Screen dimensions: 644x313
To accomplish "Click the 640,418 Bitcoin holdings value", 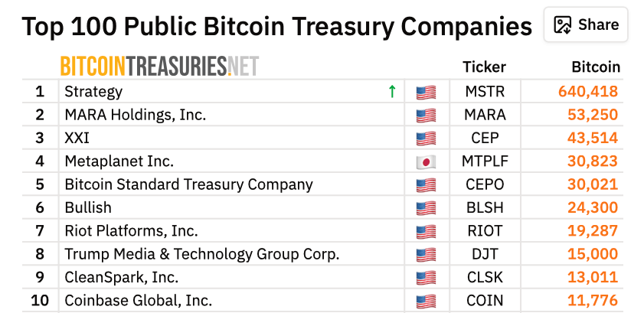I will point(588,92).
